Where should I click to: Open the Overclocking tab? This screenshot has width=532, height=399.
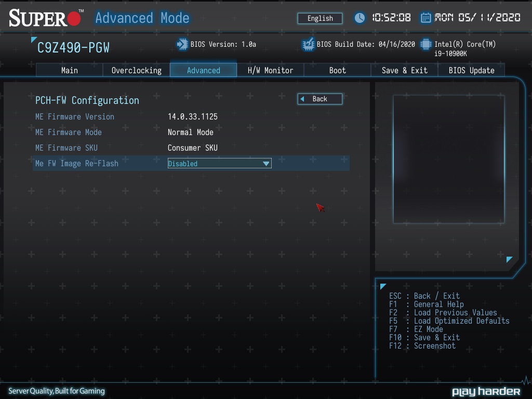point(136,70)
